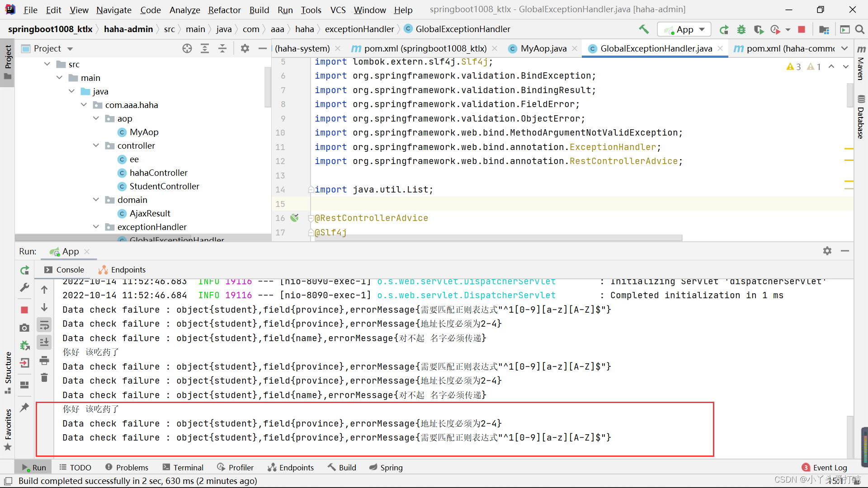Click the console vertical scrollbar
The image size is (868, 488).
pos(850,436)
